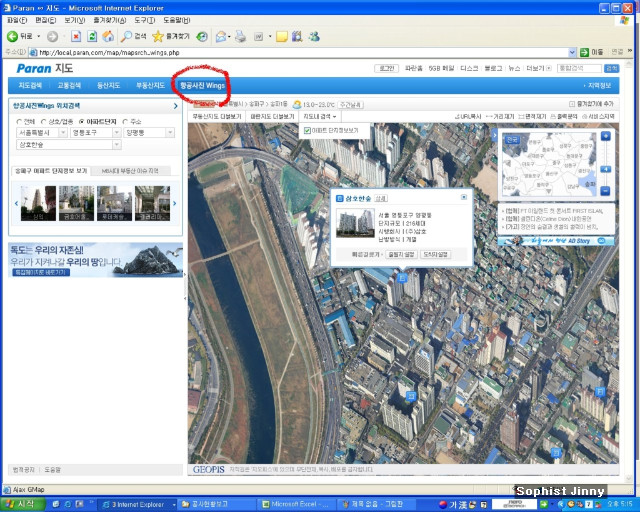Click the Seoul districts minimap
Screen dimensions: 640x512
[549, 164]
